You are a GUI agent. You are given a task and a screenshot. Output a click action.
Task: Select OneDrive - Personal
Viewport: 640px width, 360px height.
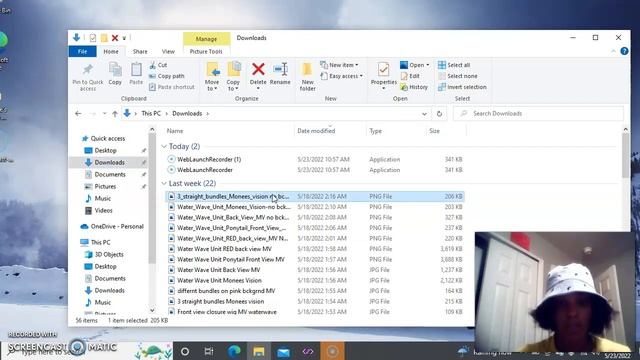point(112,226)
